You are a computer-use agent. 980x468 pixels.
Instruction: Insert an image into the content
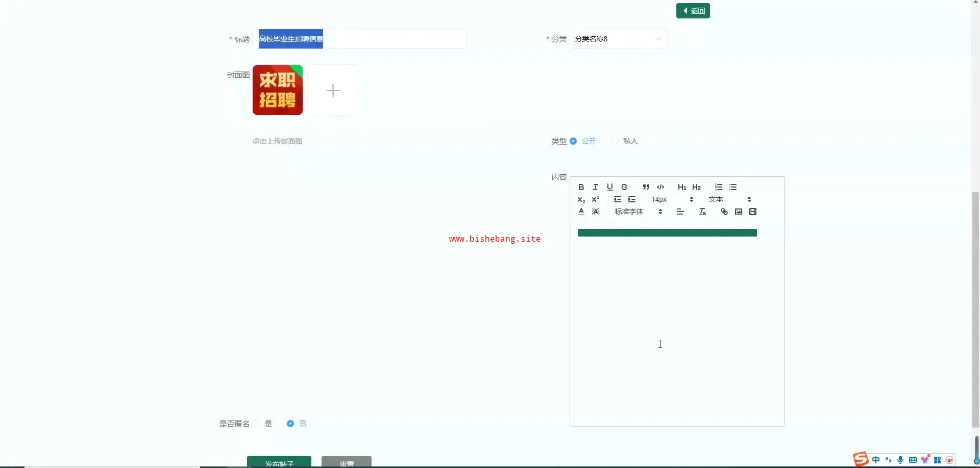[738, 212]
